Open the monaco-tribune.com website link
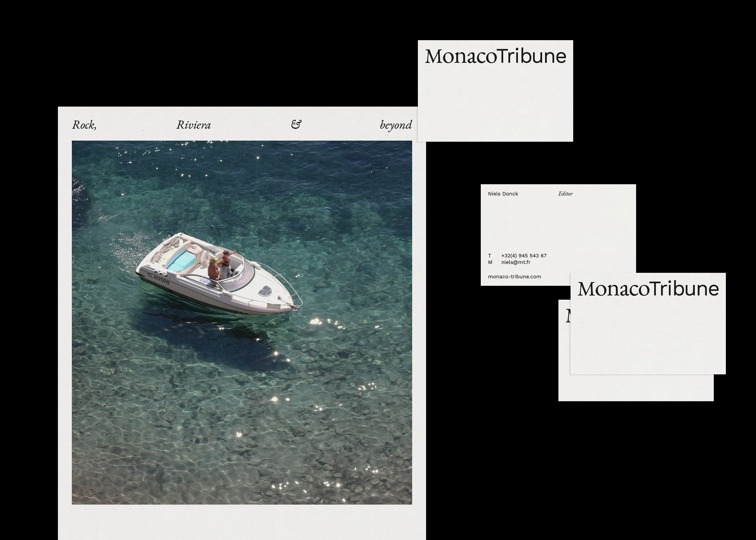The width and height of the screenshot is (756, 540). pyautogui.click(x=514, y=277)
